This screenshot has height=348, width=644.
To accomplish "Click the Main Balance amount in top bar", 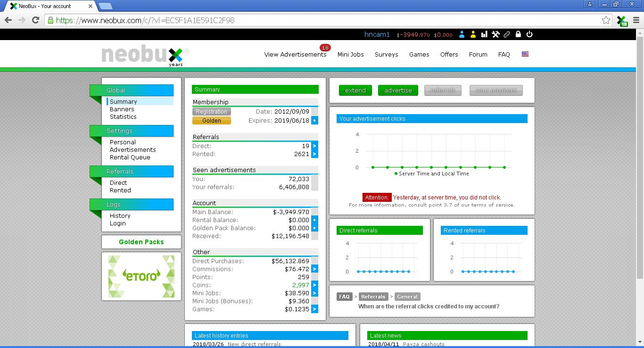I will pyautogui.click(x=413, y=35).
